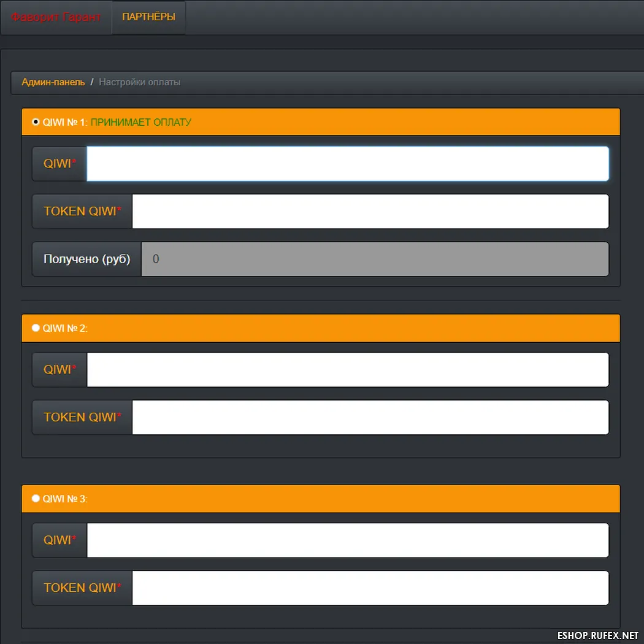Click the Получено (руб) amount field

374,259
